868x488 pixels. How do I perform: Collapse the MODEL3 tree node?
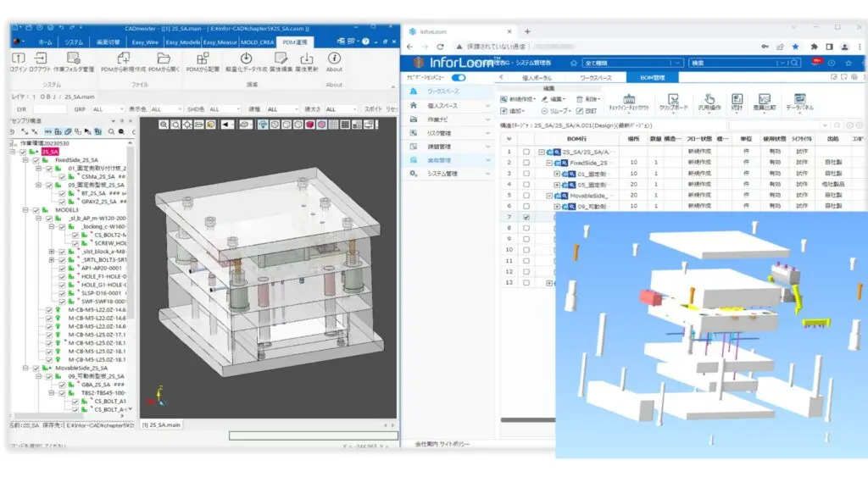26,209
